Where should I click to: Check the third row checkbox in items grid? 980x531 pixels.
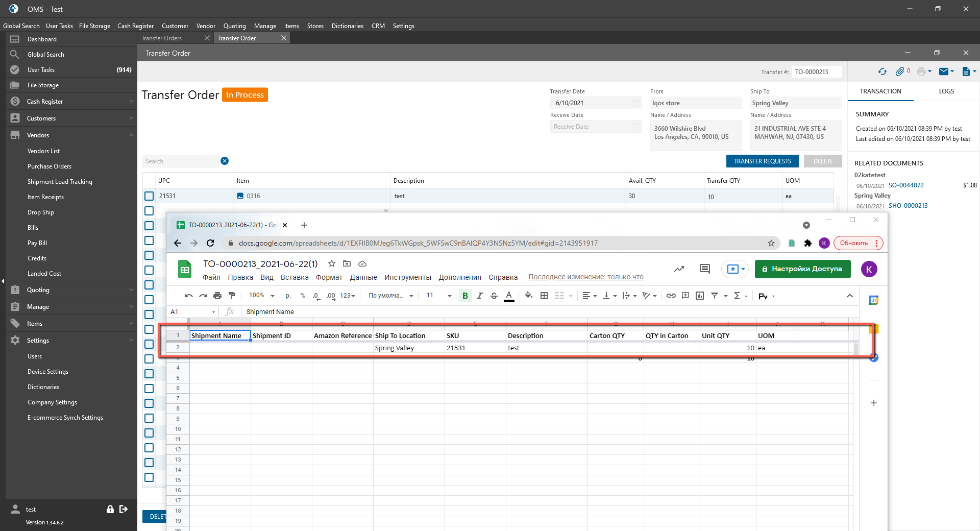(149, 226)
